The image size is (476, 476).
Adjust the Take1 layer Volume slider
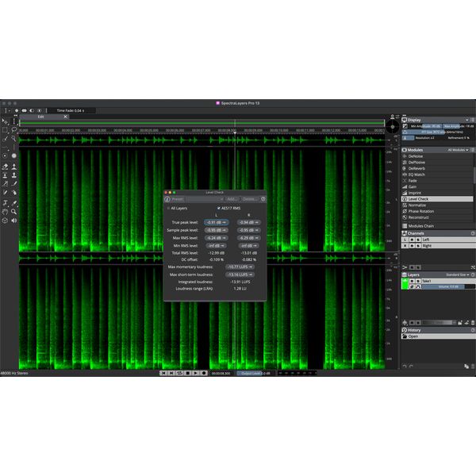[x=448, y=286]
